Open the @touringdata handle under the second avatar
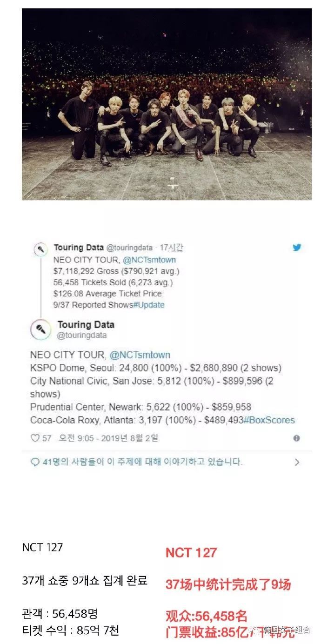The image size is (321, 644). click(82, 335)
